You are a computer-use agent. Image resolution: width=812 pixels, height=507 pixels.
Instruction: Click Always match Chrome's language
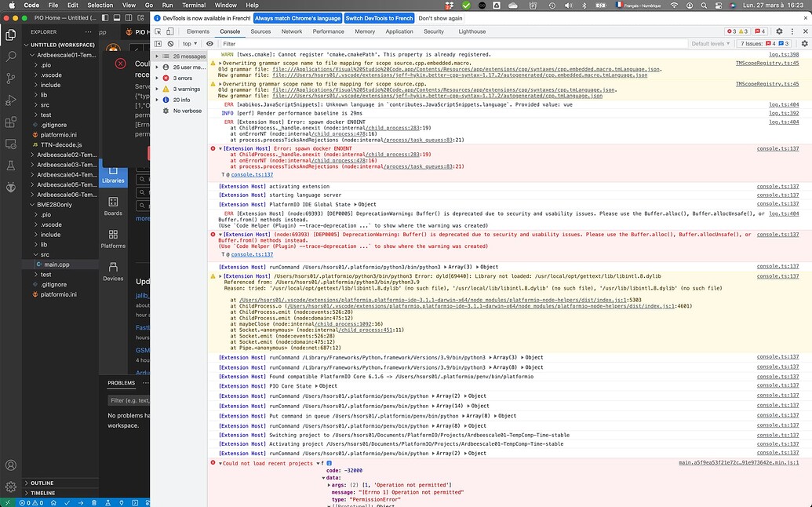point(298,18)
